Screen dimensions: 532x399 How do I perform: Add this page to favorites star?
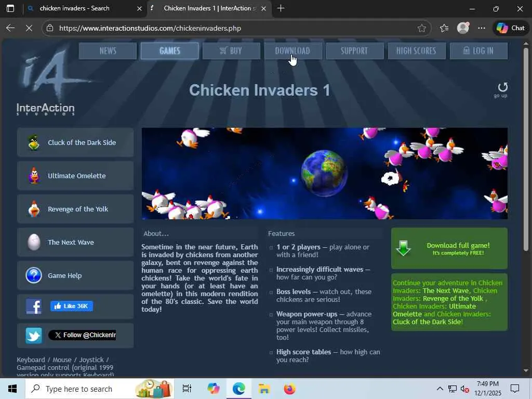point(421,28)
